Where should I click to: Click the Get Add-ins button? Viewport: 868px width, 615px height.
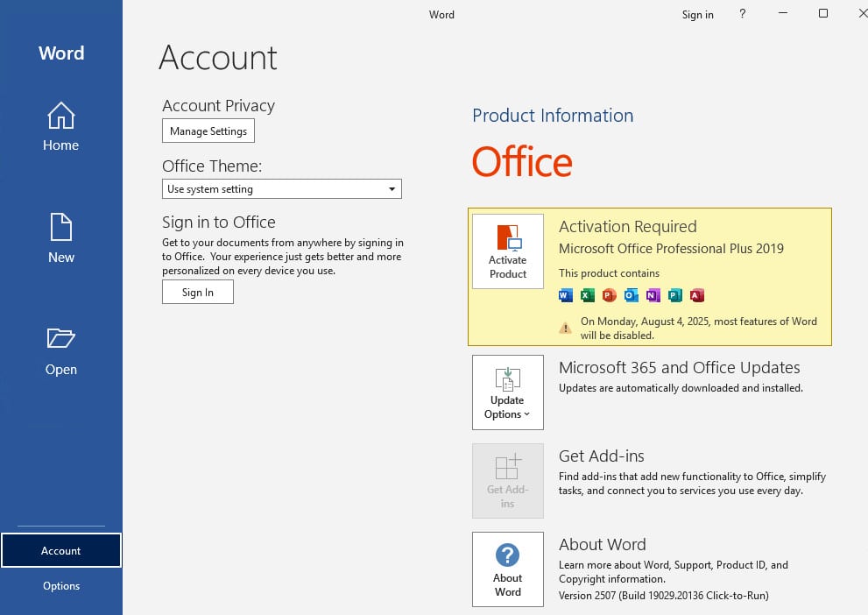(508, 480)
